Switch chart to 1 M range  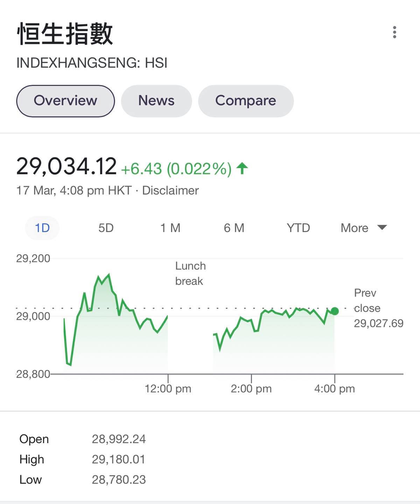coord(170,228)
